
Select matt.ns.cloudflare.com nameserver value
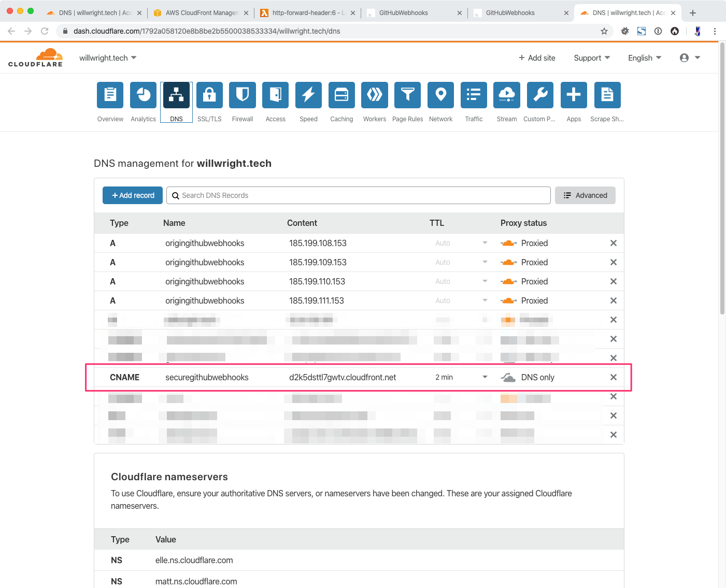pos(196,581)
